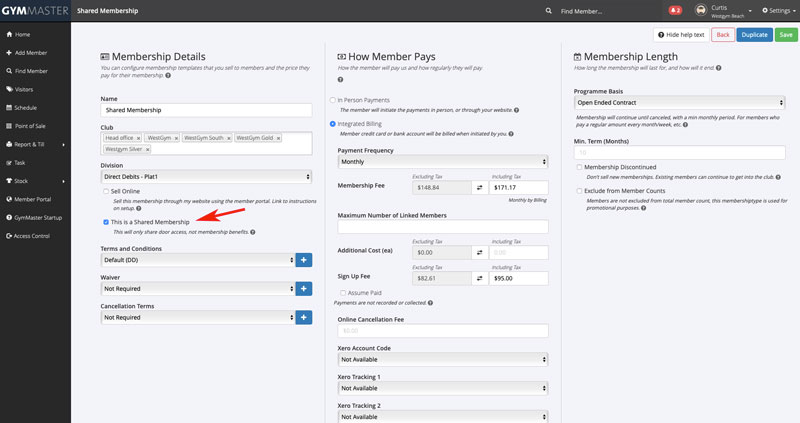Select In Person Payments option
800x423 pixels.
[333, 101]
